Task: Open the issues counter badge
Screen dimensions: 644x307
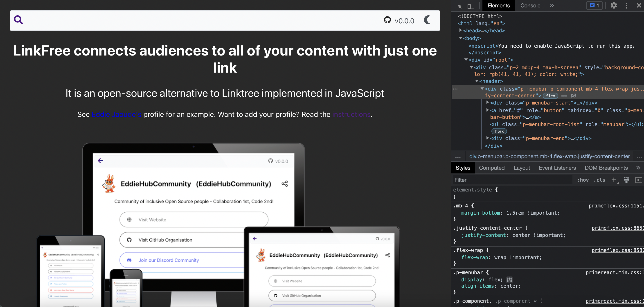Action: point(594,5)
